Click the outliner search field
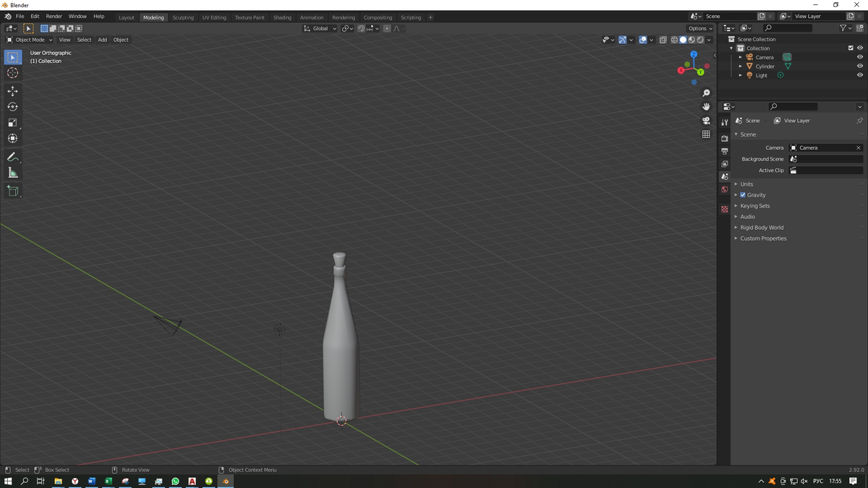The image size is (868, 488). pyautogui.click(x=788, y=28)
